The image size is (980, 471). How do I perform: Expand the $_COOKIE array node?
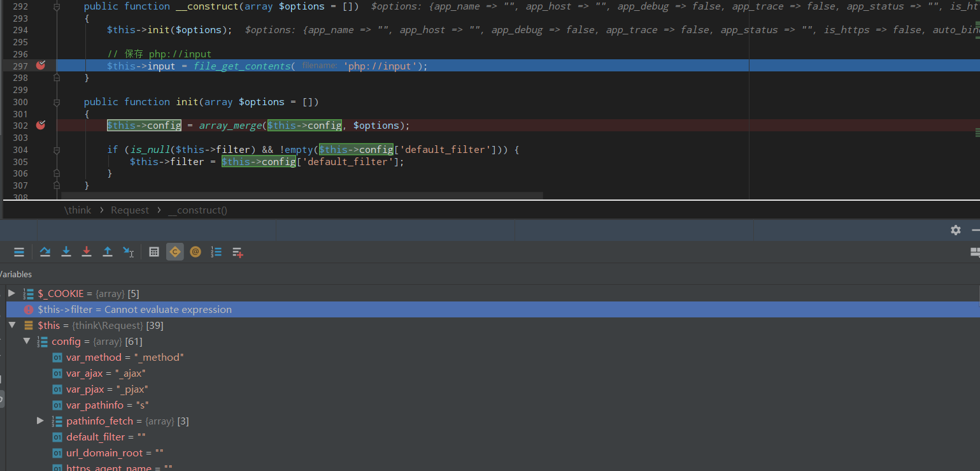click(x=11, y=293)
